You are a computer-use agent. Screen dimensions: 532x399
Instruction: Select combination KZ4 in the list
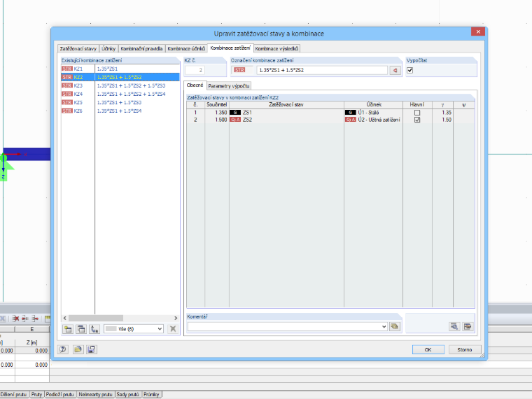(120, 94)
